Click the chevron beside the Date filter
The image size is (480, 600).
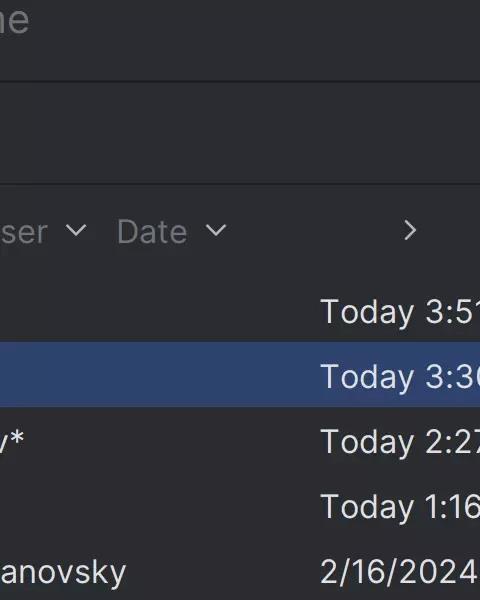tap(216, 230)
